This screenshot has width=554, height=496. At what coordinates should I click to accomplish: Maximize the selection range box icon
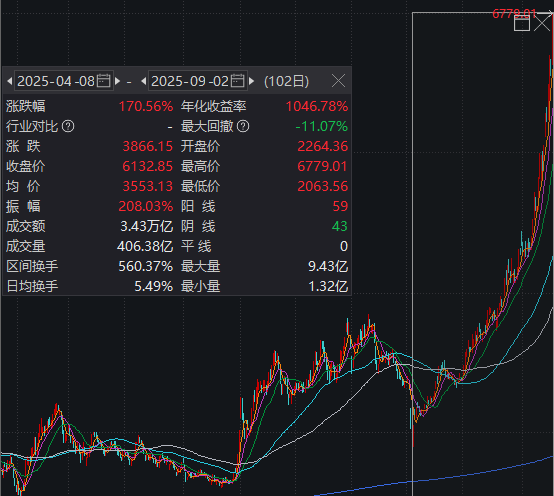(521, 24)
